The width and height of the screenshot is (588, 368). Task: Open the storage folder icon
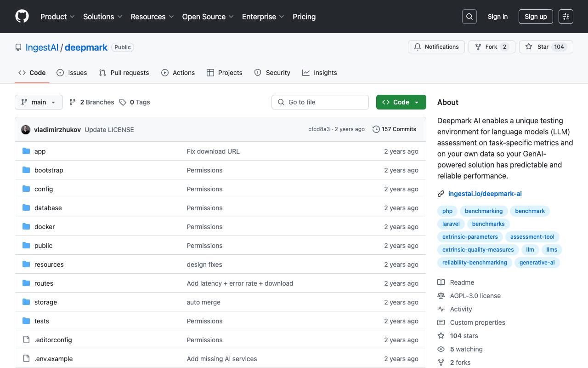[26, 302]
